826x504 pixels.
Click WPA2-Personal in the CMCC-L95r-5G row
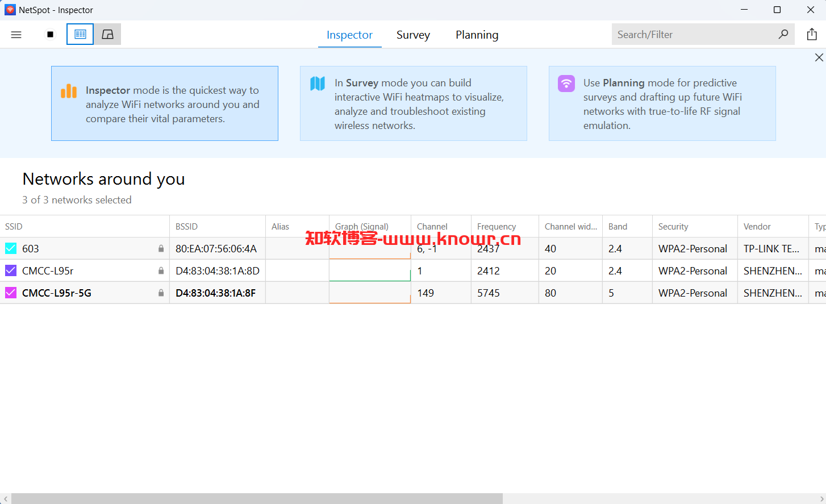tap(692, 293)
